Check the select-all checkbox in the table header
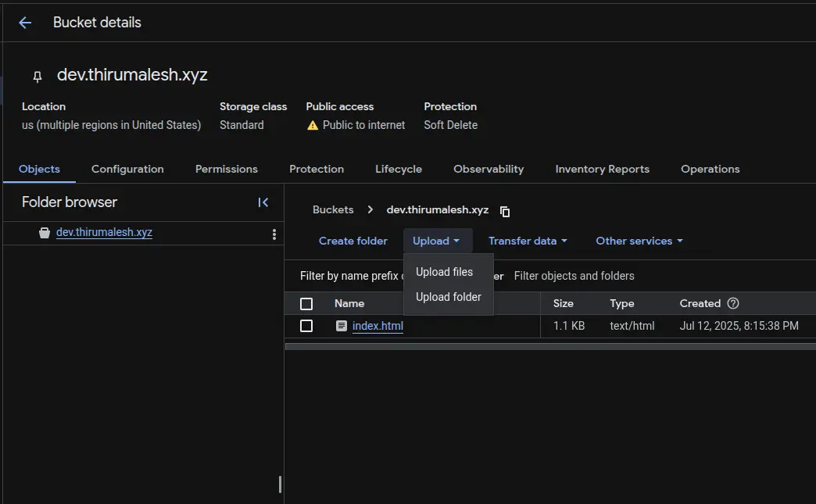Viewport: 816px width, 504px height. coord(306,303)
